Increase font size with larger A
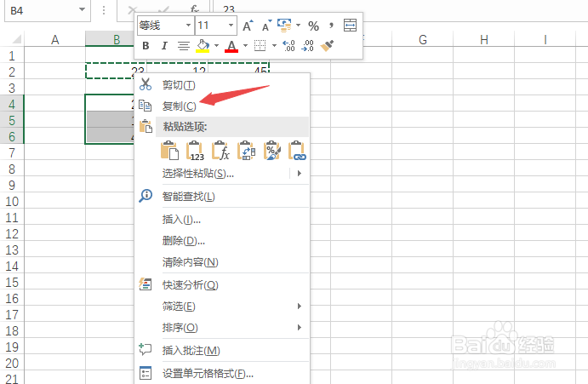 point(248,26)
